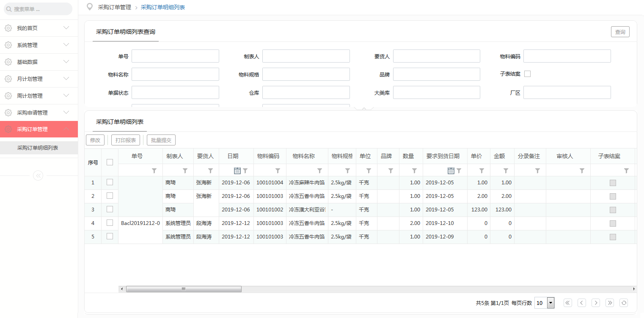
Task: Select the checkbox for row 1
Action: pyautogui.click(x=110, y=182)
